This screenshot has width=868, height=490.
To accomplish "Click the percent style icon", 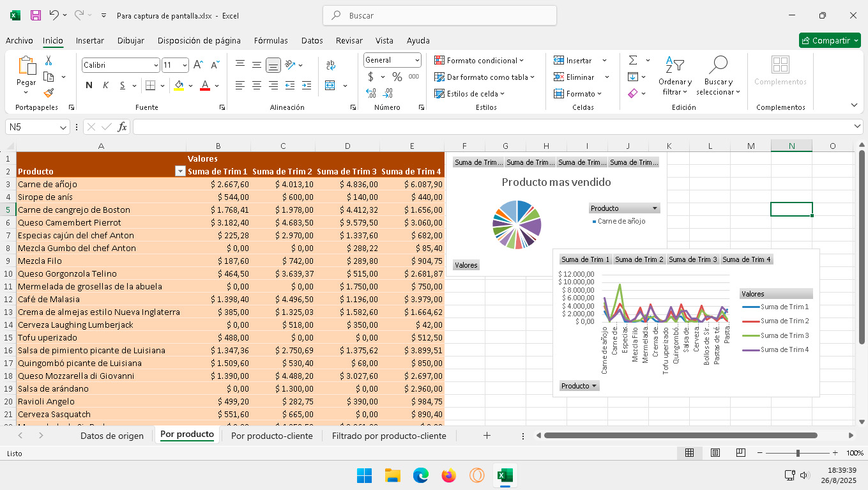I will [x=397, y=77].
